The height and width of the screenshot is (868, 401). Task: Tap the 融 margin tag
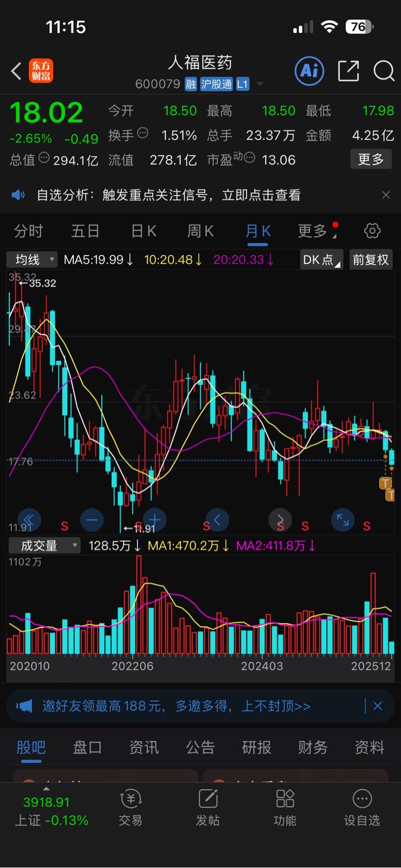coord(191,84)
